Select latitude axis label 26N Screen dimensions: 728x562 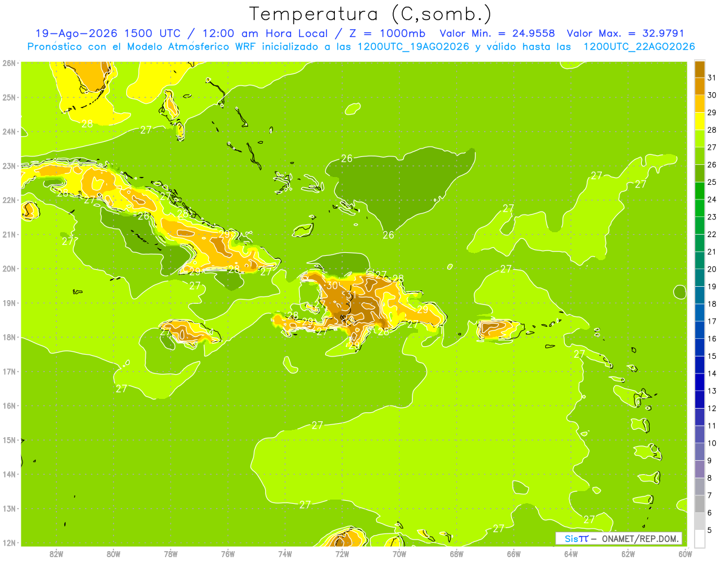(x=8, y=63)
